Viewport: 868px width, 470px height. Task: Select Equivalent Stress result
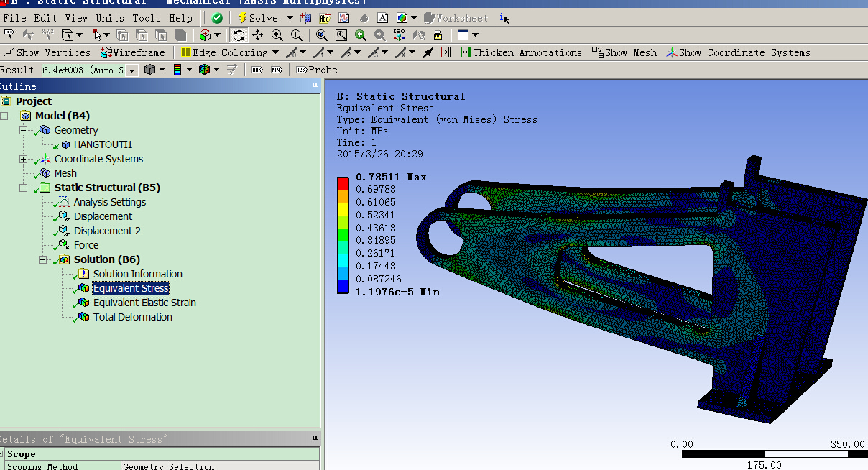coord(131,288)
